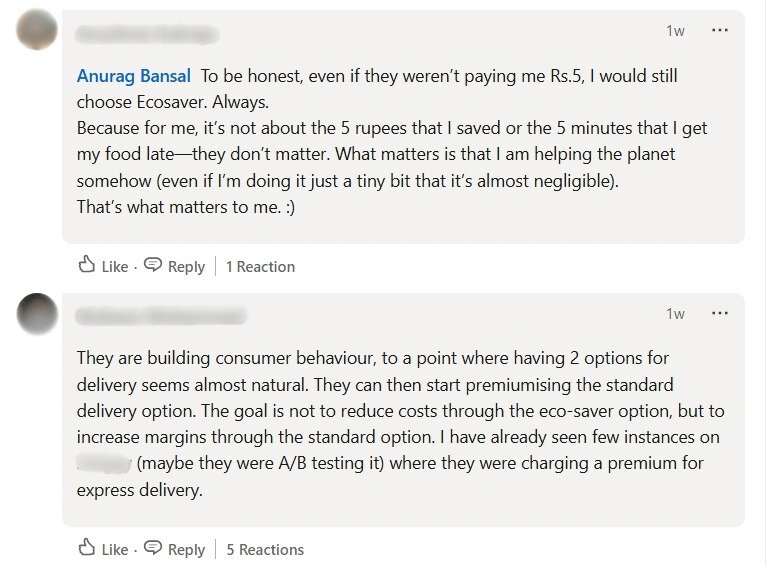Screen dimensions: 768x566
Task: Click blurred company mention before "(maybe they were A/B testing it)"
Action: point(104,464)
